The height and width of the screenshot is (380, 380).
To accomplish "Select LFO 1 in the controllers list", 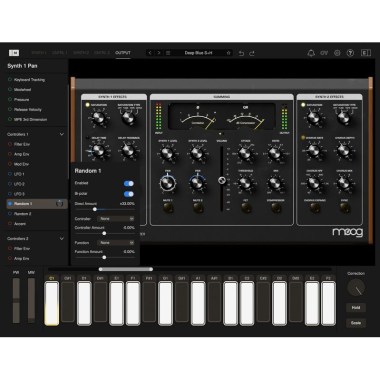I will [19, 174].
